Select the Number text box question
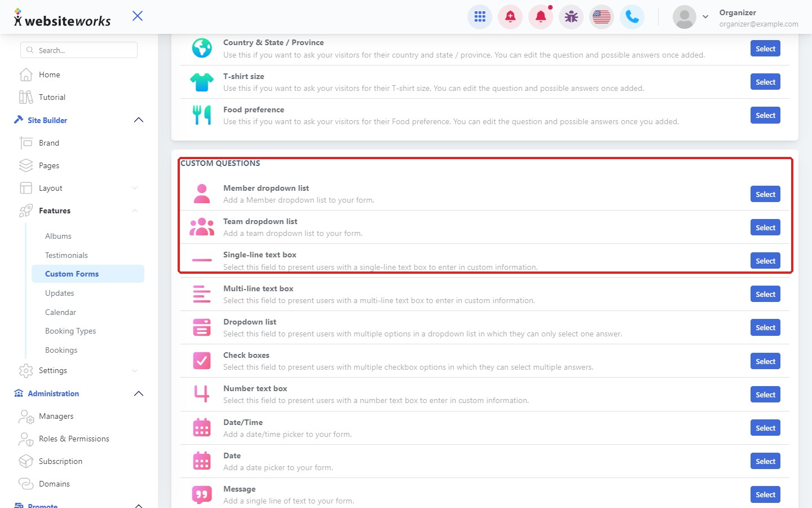The image size is (812, 508). (x=765, y=395)
